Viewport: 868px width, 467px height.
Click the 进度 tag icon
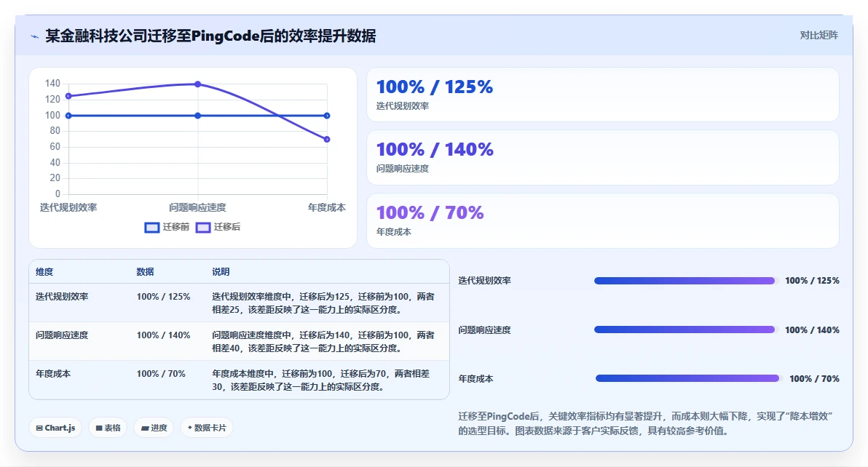[144, 428]
